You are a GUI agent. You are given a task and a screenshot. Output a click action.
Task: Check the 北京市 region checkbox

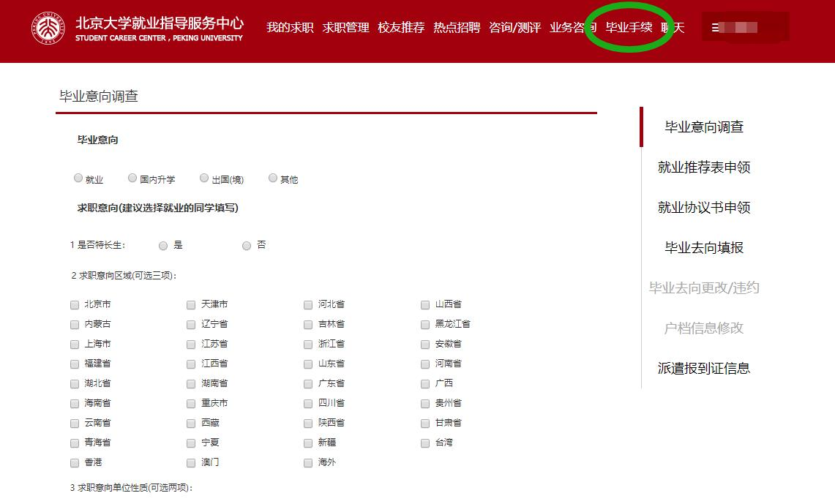(75, 304)
